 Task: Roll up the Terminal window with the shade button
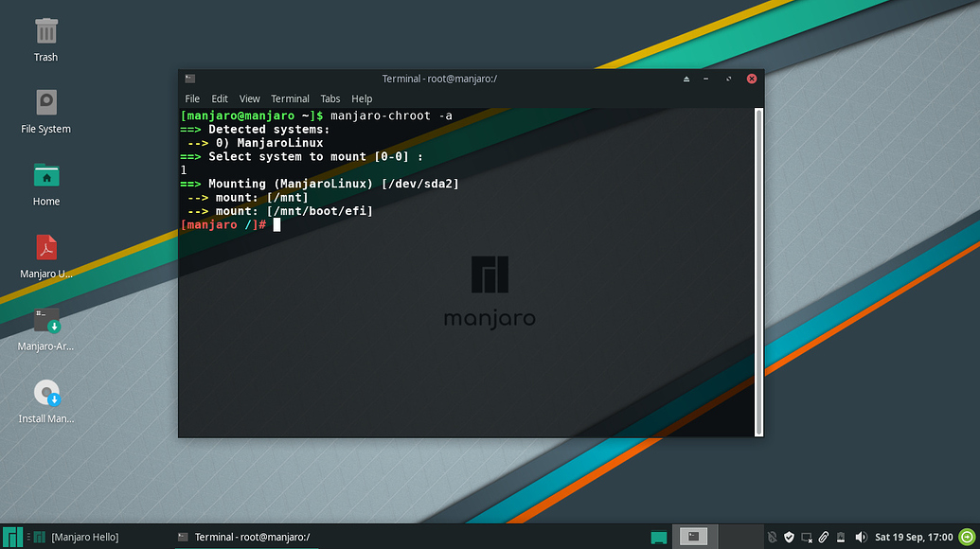coord(686,79)
